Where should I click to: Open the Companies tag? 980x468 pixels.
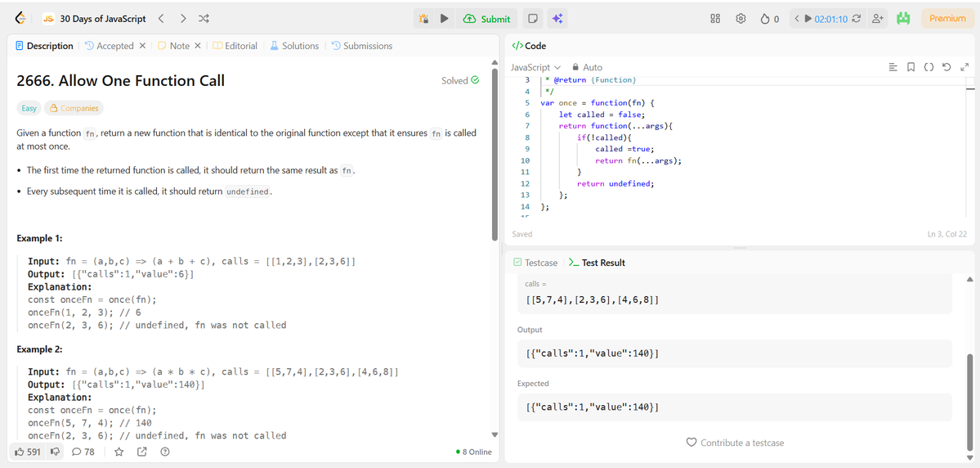(74, 108)
